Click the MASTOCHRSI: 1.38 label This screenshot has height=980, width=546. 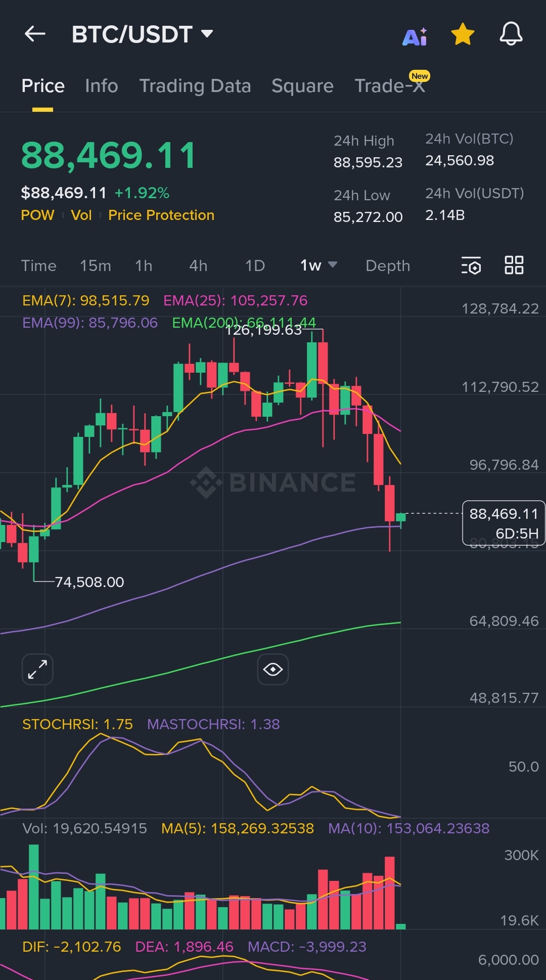click(x=213, y=724)
